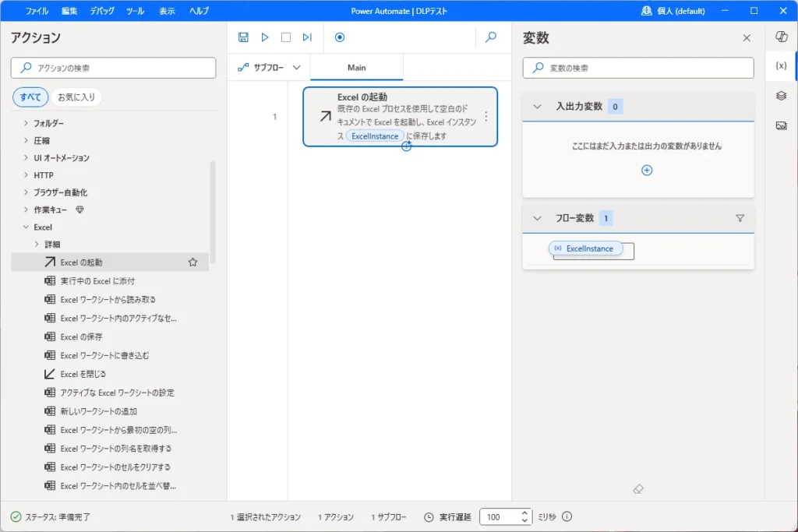Click the 変数の検索 search field
The image size is (798, 532).
click(638, 68)
